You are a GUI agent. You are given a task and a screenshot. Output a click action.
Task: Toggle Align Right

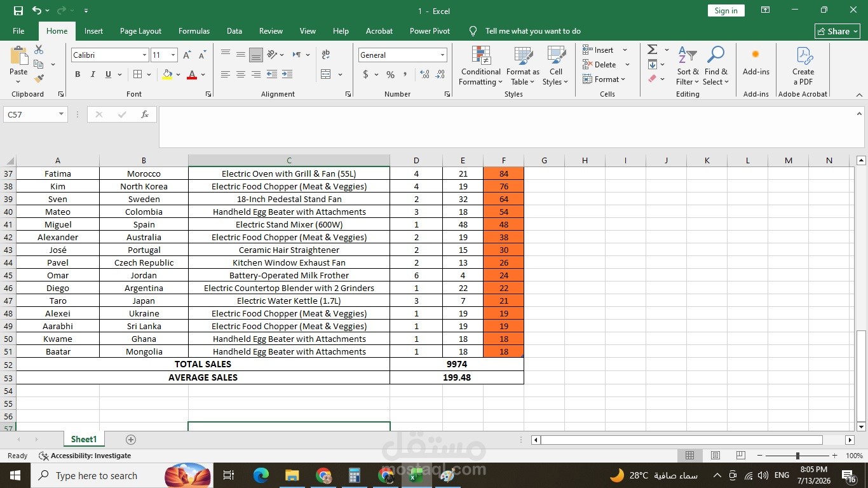256,74
